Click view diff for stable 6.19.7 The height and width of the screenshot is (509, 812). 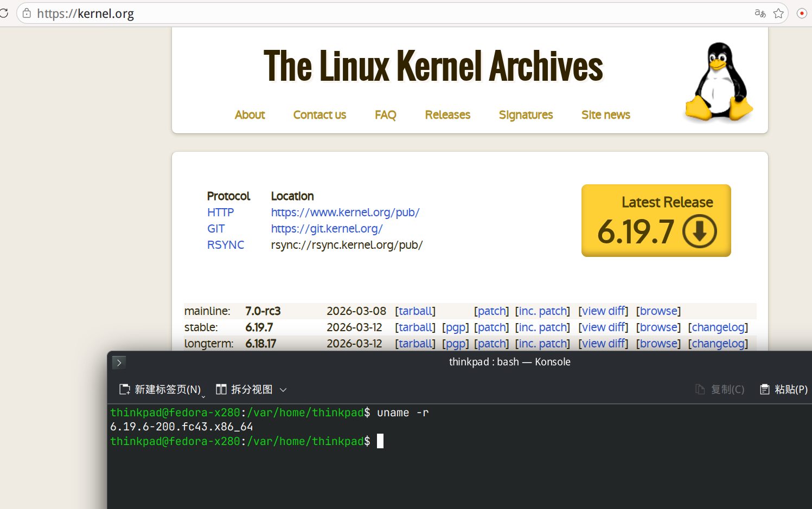point(603,327)
